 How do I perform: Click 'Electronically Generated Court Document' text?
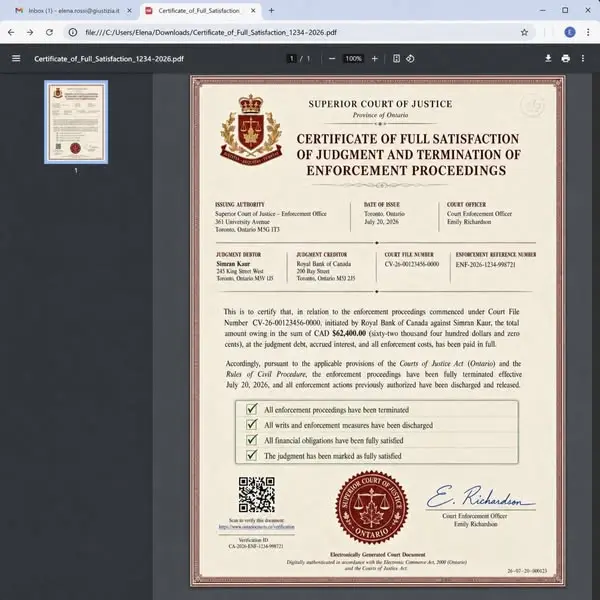tap(377, 554)
